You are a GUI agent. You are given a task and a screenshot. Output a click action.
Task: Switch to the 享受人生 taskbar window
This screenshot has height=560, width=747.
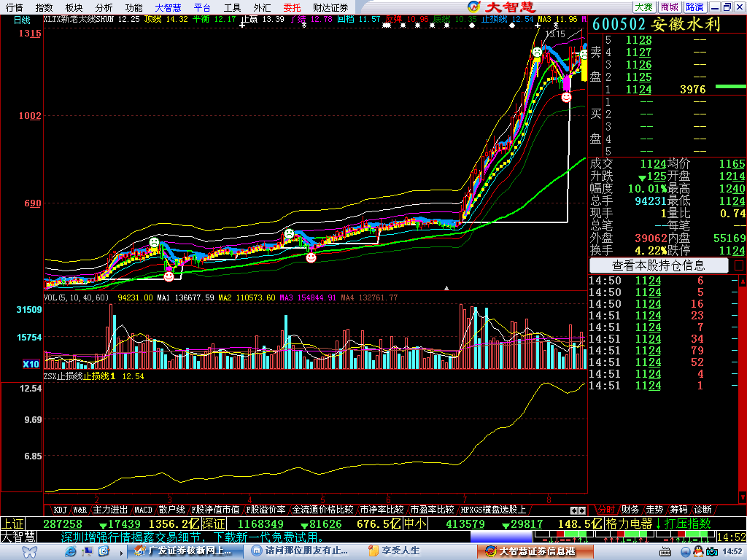(x=419, y=551)
